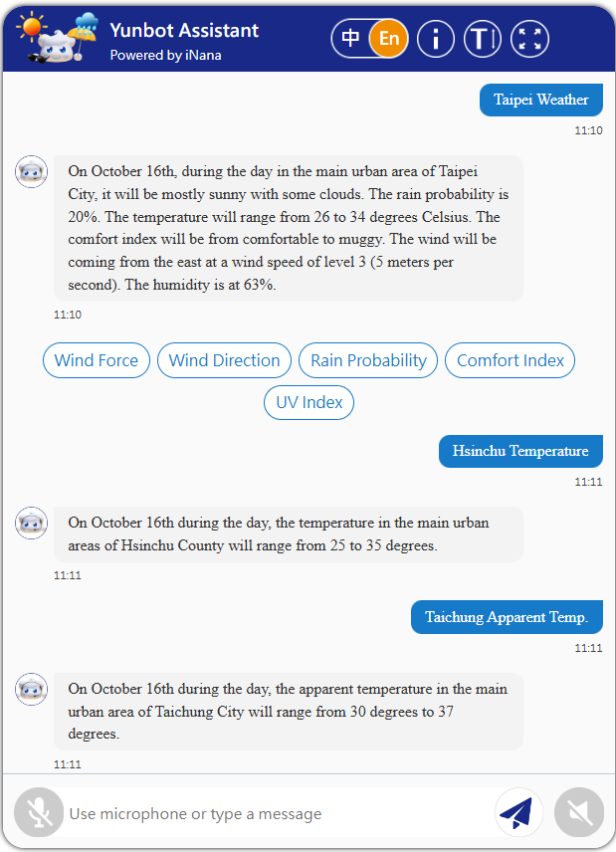Click the bot avatar beside Taichung reply

[x=32, y=689]
